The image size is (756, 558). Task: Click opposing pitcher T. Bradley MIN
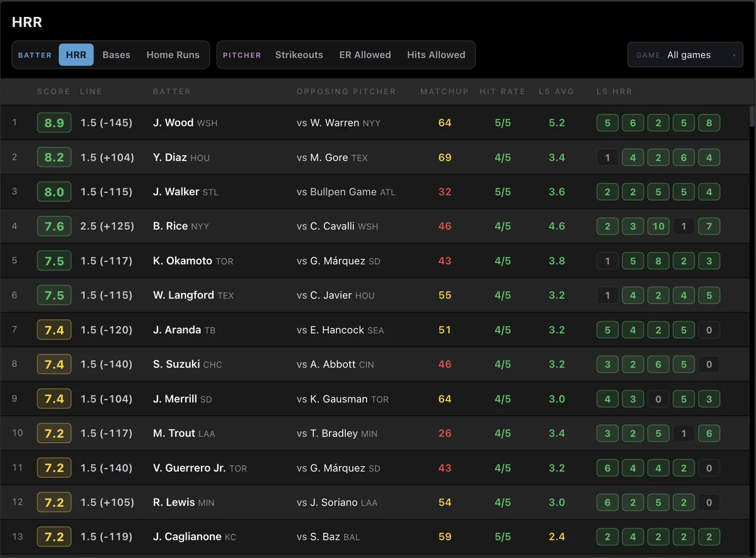click(338, 433)
